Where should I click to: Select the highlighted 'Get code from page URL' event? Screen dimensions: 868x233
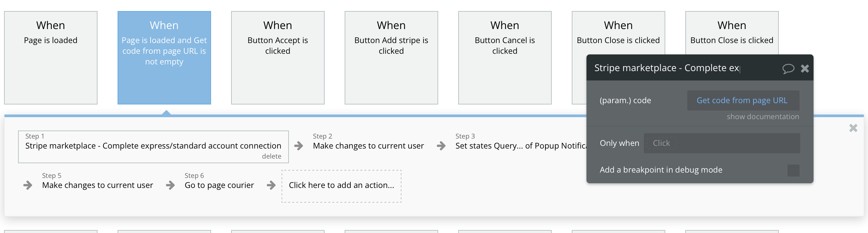164,57
